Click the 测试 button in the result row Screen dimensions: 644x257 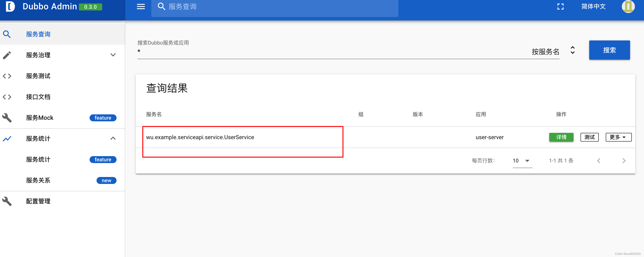tap(589, 137)
